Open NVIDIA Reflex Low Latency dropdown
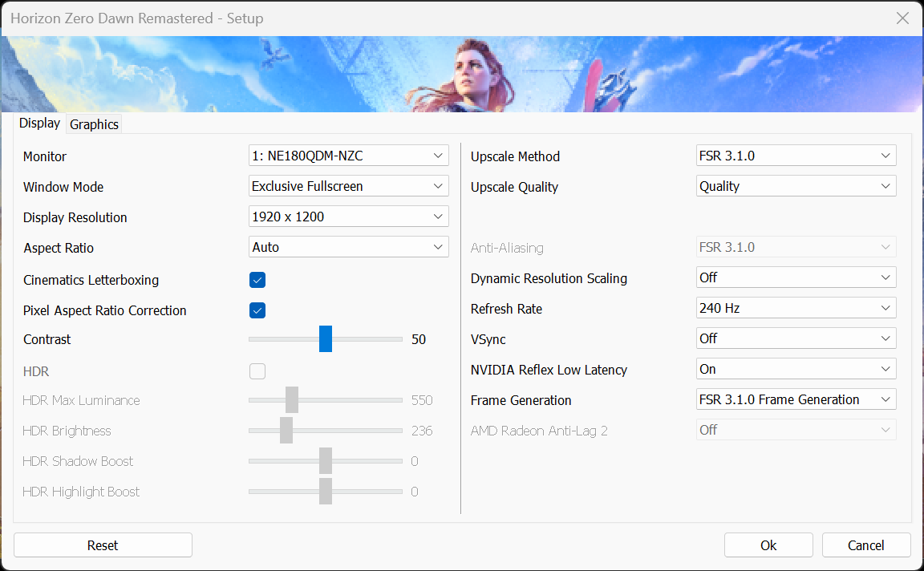 pos(796,369)
